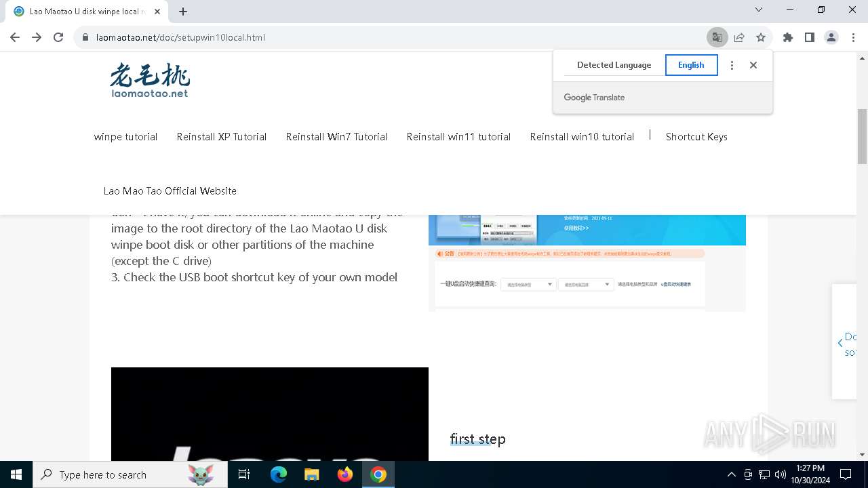Open the Google Translate icon in the address bar

pos(717,37)
